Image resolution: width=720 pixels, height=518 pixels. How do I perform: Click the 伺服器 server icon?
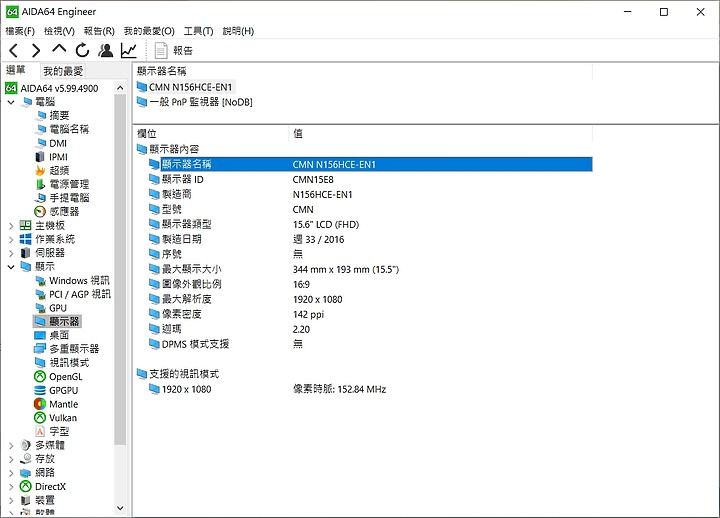[x=26, y=253]
